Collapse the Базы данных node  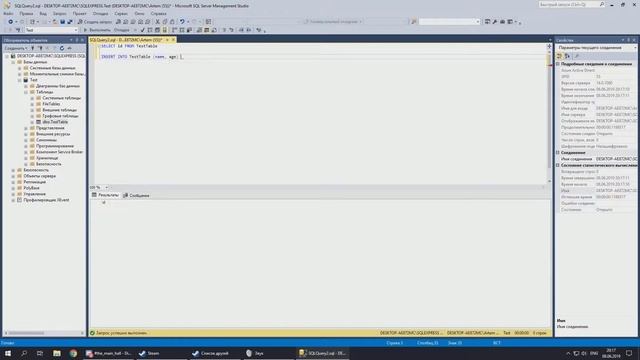coord(13,62)
